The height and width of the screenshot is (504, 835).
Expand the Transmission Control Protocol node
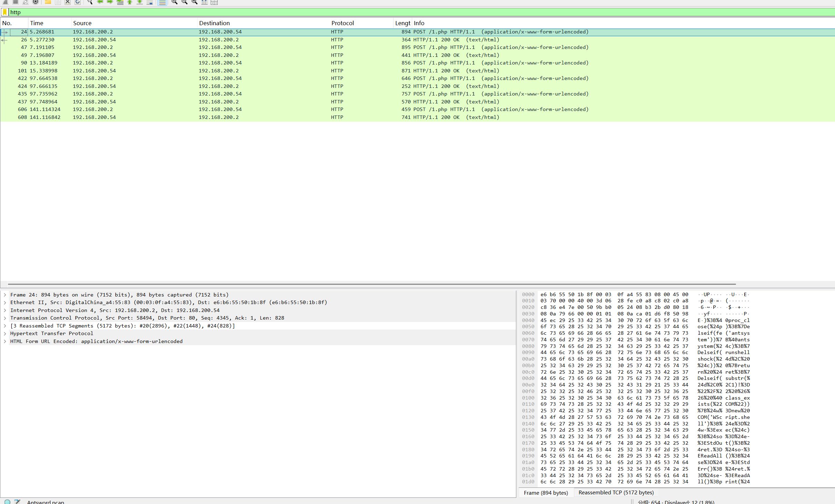pos(5,318)
